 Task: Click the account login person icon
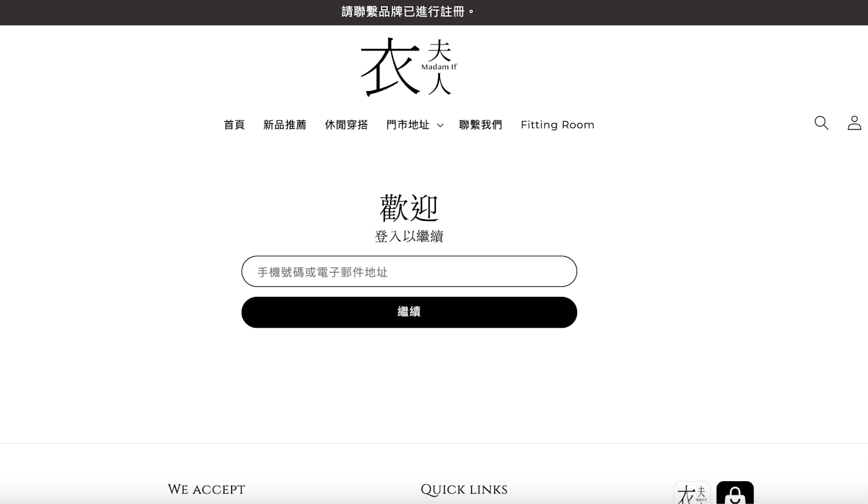pos(854,123)
